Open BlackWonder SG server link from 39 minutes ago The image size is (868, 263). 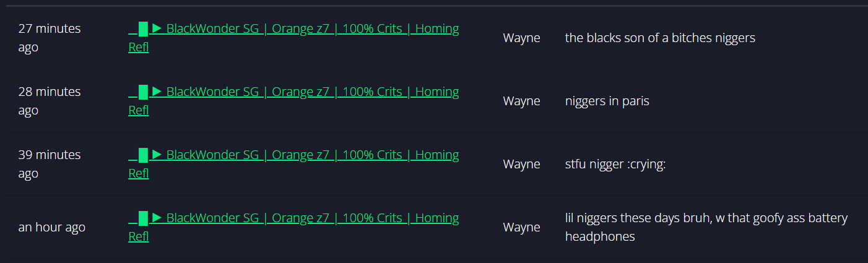click(x=293, y=164)
